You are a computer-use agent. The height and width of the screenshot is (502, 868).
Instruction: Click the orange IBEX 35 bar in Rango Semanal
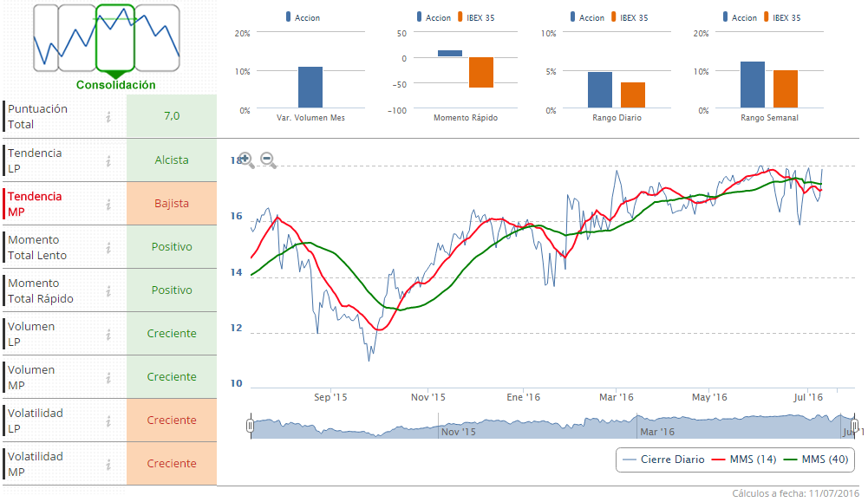coord(785,88)
